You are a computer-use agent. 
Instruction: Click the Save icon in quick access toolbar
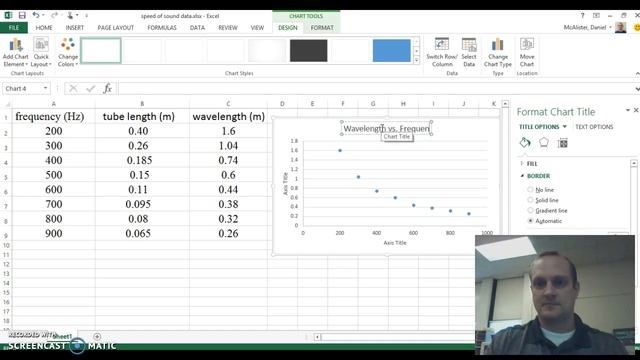point(22,16)
